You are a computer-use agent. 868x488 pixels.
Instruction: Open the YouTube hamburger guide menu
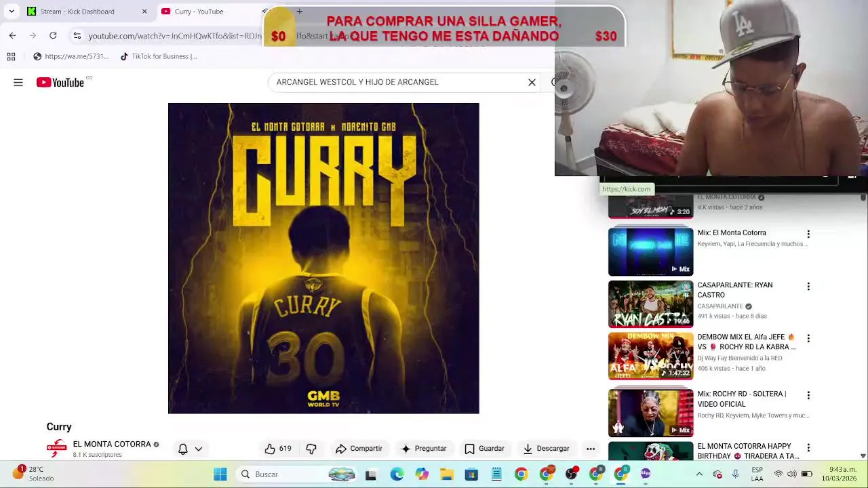tap(18, 82)
